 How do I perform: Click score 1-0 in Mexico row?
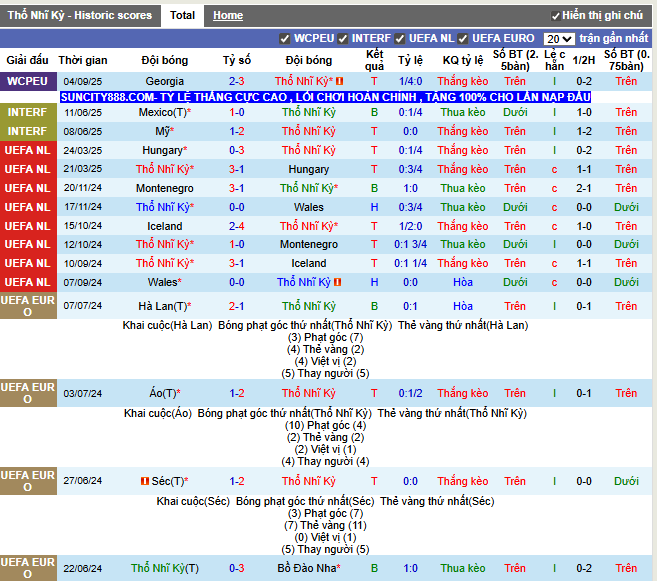237,112
